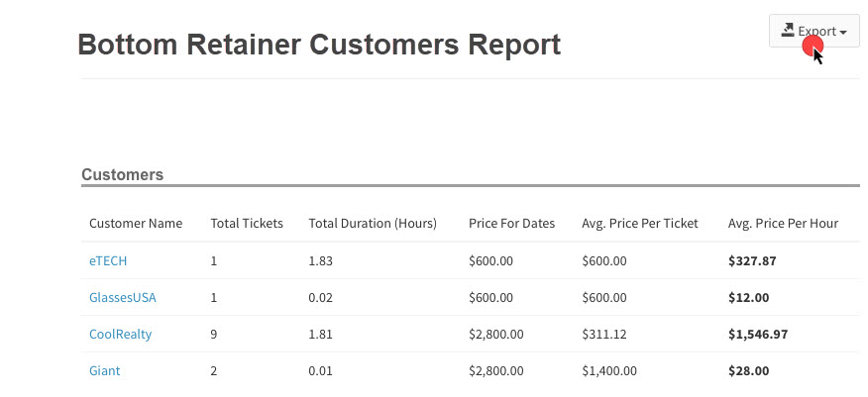Open the GlassesUSA customer link

click(x=122, y=297)
